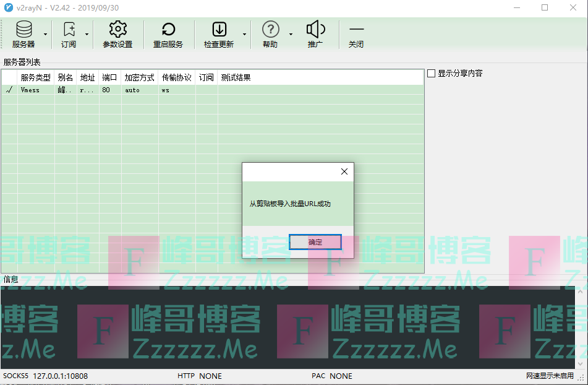Click the 测试结果 column header
588x385 pixels.
[236, 77]
